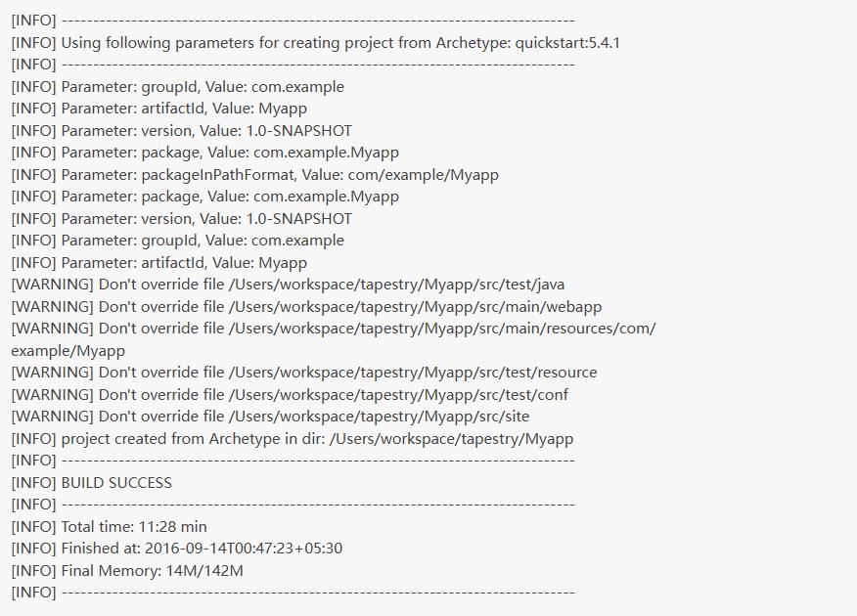Select the packageInPathFormat com/example/Myapp line
857x616 pixels.
tap(254, 175)
